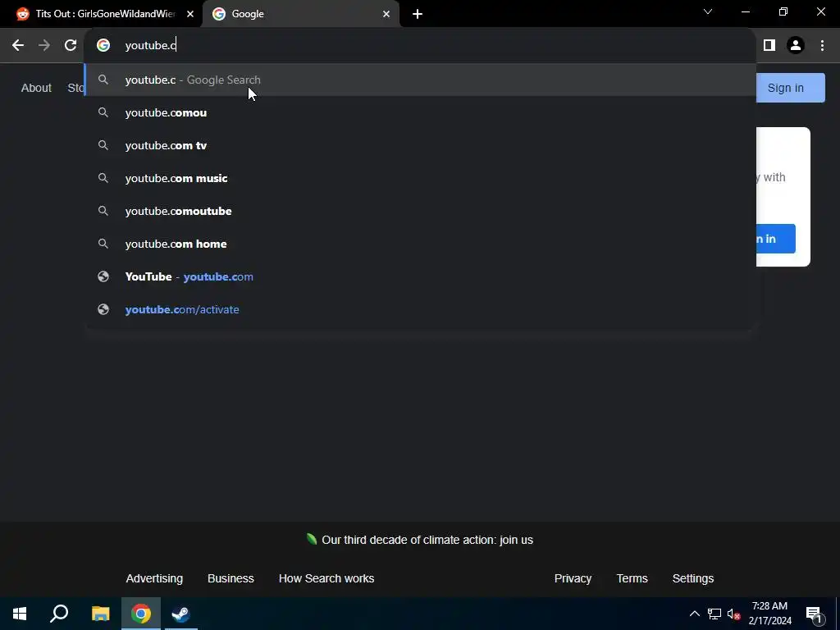The height and width of the screenshot is (630, 840).
Task: Open the About link on Google page
Action: [x=36, y=88]
